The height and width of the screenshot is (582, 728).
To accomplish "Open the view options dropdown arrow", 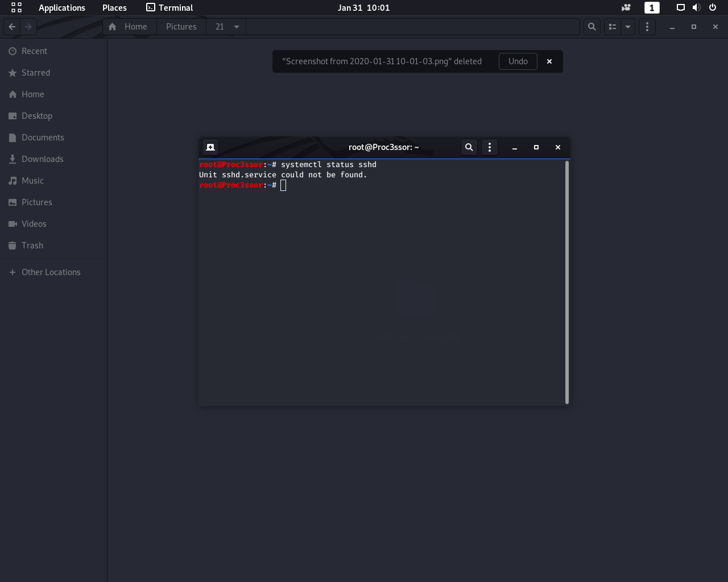I will click(628, 27).
